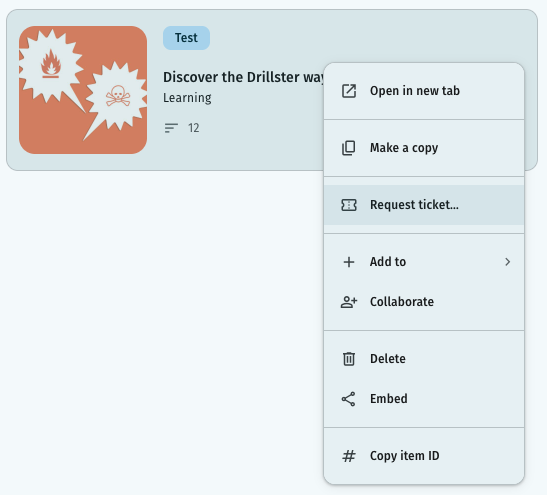Choose Copy item ID menu entry
This screenshot has height=495, width=547.
coord(424,456)
